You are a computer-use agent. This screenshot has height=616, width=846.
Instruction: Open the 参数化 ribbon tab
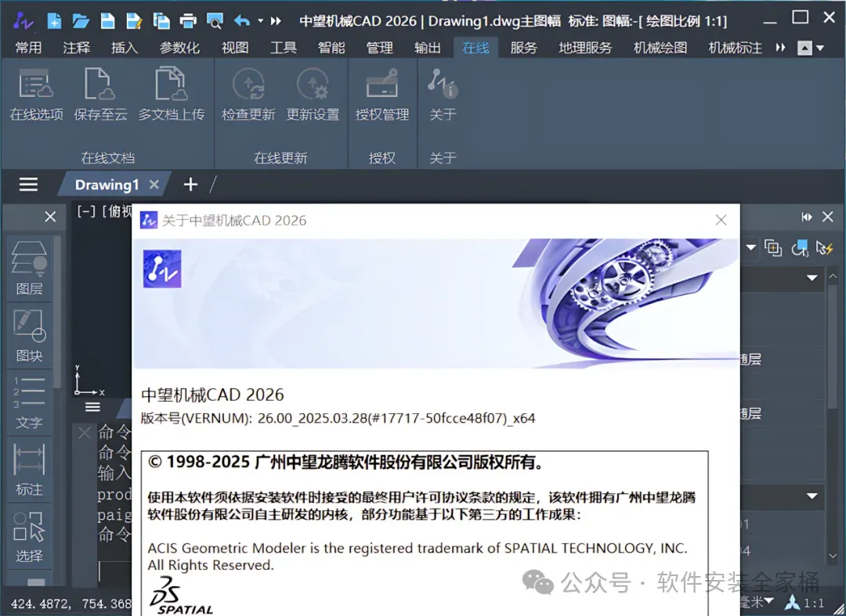tap(179, 48)
